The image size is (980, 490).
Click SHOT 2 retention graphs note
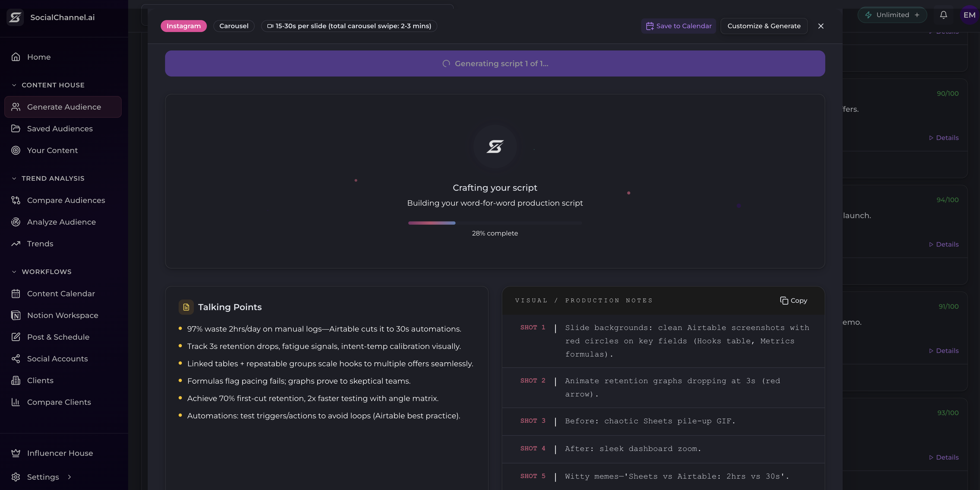point(663,387)
